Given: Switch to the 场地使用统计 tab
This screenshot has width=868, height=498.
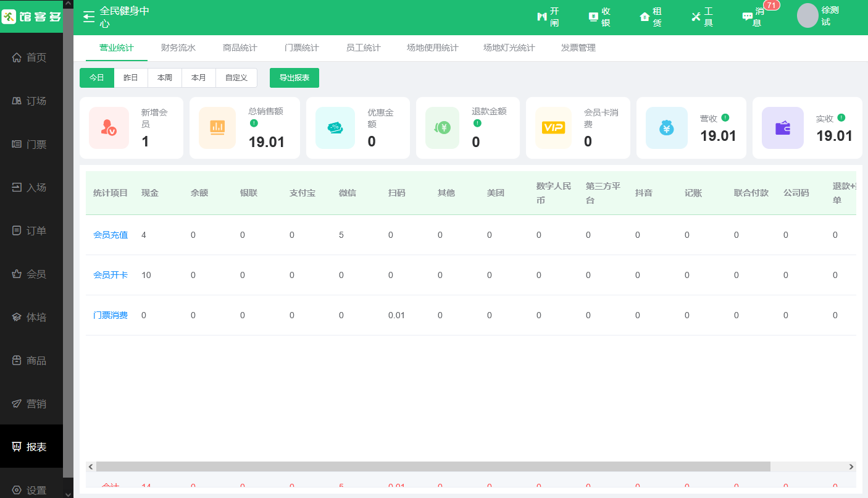Looking at the screenshot, I should point(433,48).
